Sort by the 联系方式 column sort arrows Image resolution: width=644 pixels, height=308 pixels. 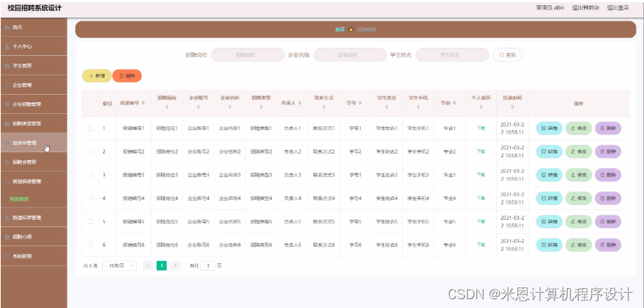coord(323,107)
